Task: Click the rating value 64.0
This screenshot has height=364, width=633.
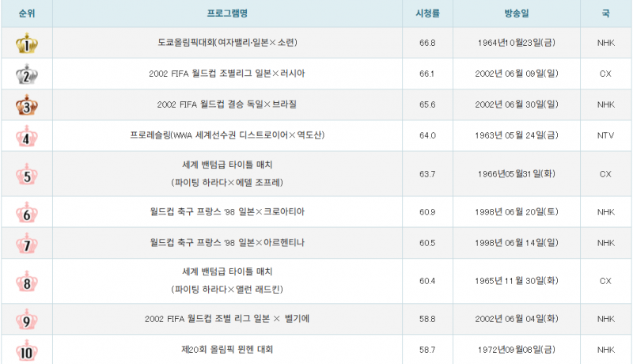Action: click(427, 135)
